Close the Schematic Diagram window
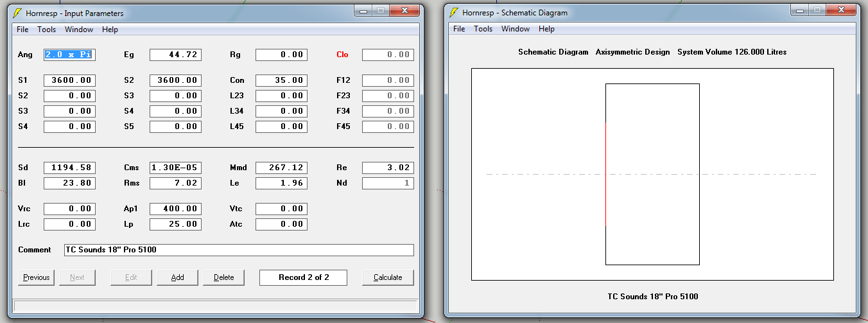Viewport: 868px width, 323px height. (841, 10)
